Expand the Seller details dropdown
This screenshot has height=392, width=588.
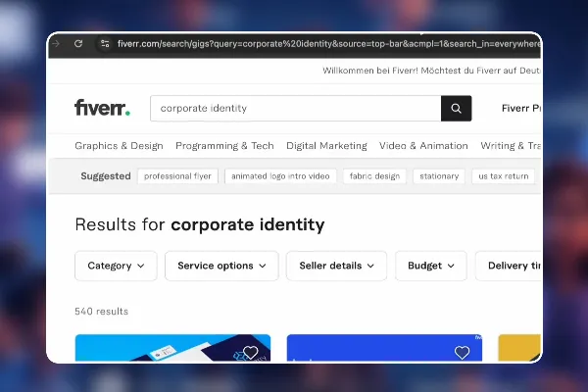point(336,266)
